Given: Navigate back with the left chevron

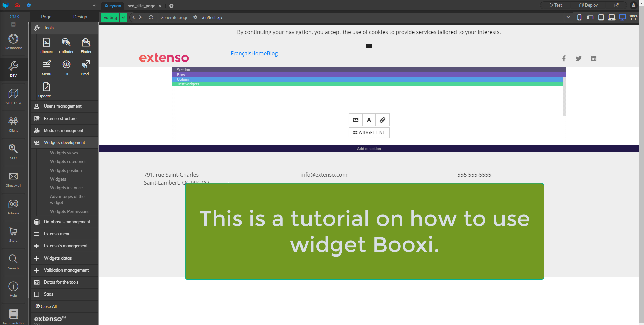Looking at the screenshot, I should tap(133, 17).
